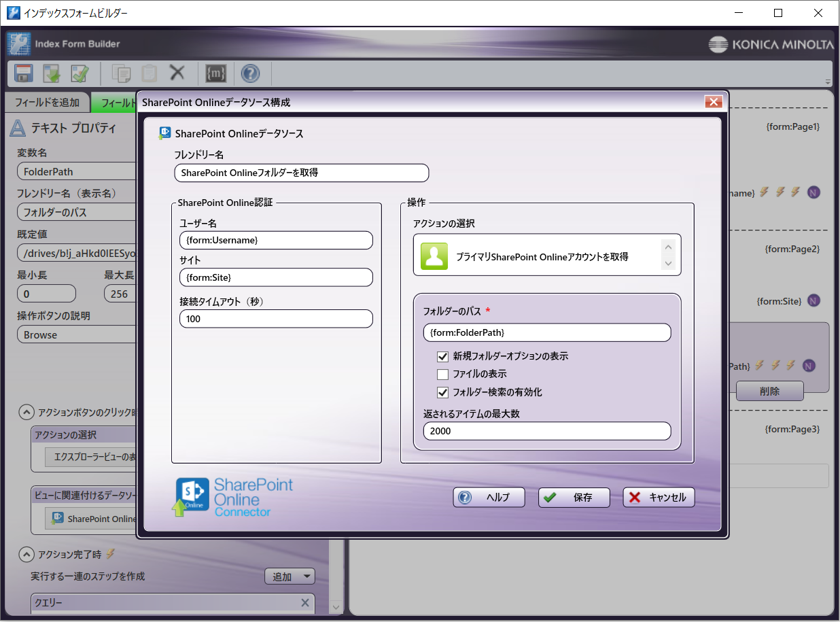Click the green user account action icon
The image size is (840, 622).
point(434,256)
